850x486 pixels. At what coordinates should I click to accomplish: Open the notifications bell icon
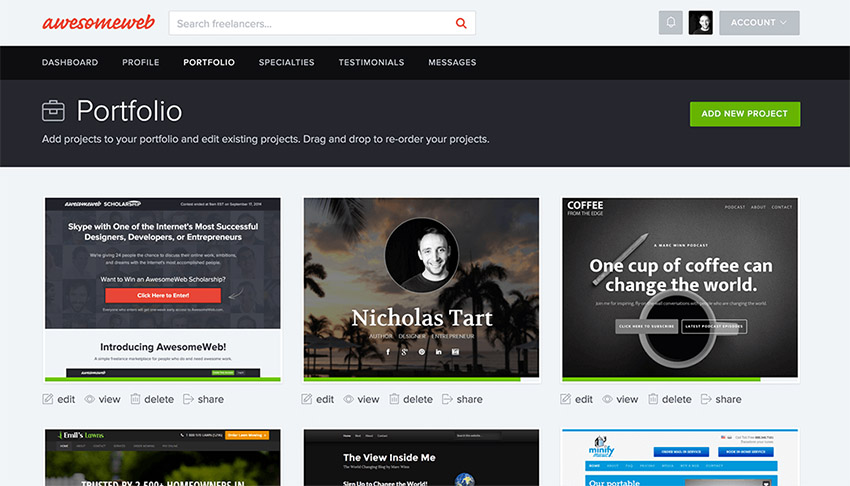[671, 23]
